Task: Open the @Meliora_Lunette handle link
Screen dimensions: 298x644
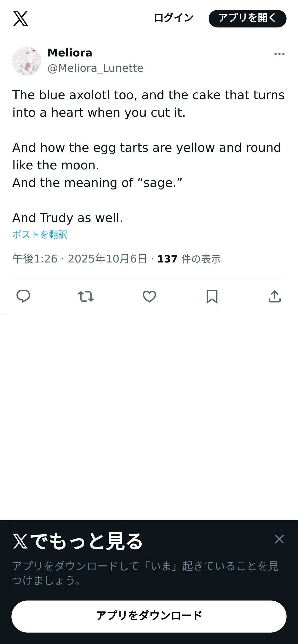Action: pos(96,68)
